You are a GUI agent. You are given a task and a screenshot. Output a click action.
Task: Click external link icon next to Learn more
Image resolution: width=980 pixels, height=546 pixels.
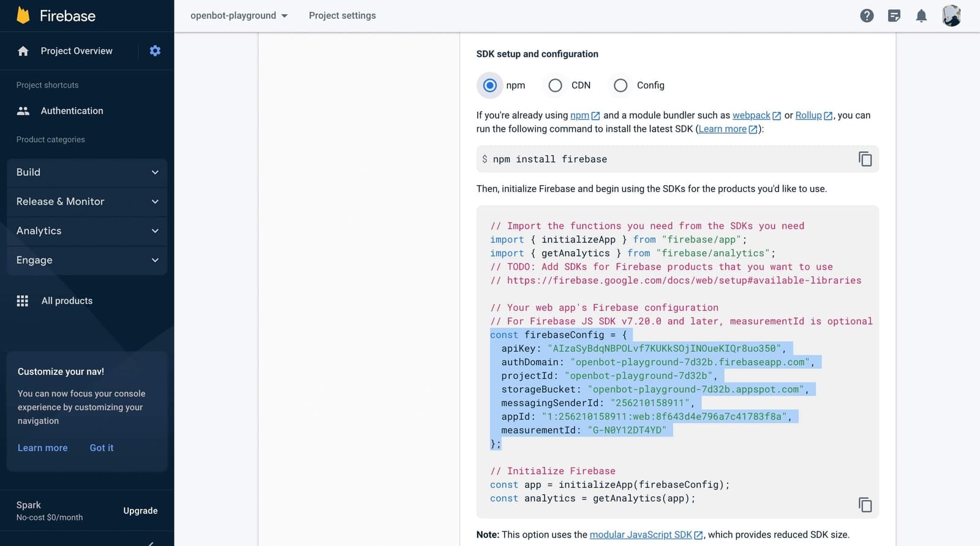[x=753, y=129]
